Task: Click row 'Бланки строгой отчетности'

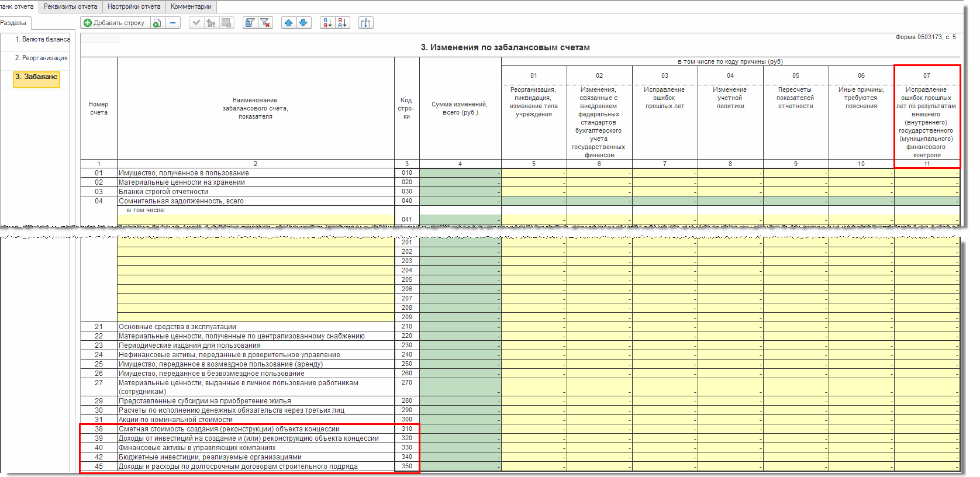Action: point(256,192)
